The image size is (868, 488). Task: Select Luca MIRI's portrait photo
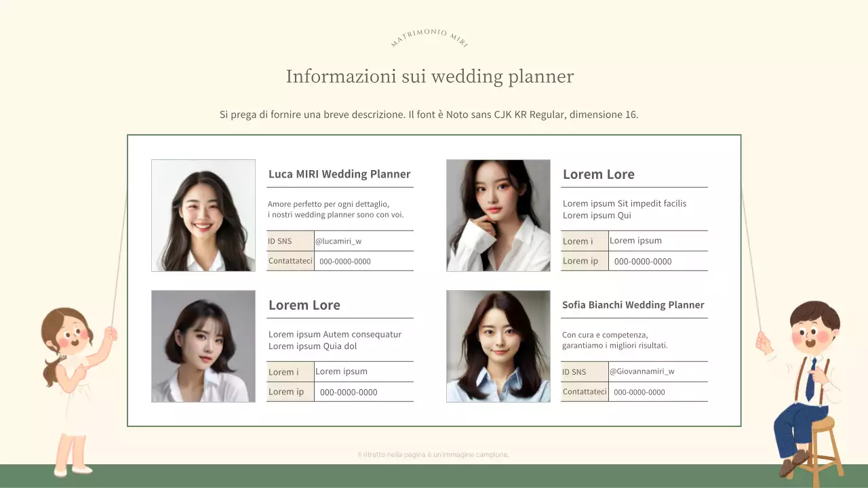click(203, 215)
